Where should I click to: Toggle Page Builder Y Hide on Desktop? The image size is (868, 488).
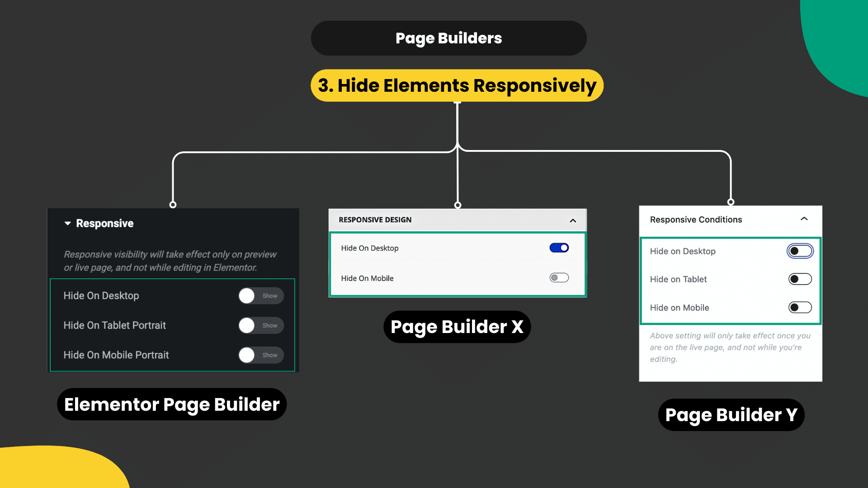click(x=800, y=251)
